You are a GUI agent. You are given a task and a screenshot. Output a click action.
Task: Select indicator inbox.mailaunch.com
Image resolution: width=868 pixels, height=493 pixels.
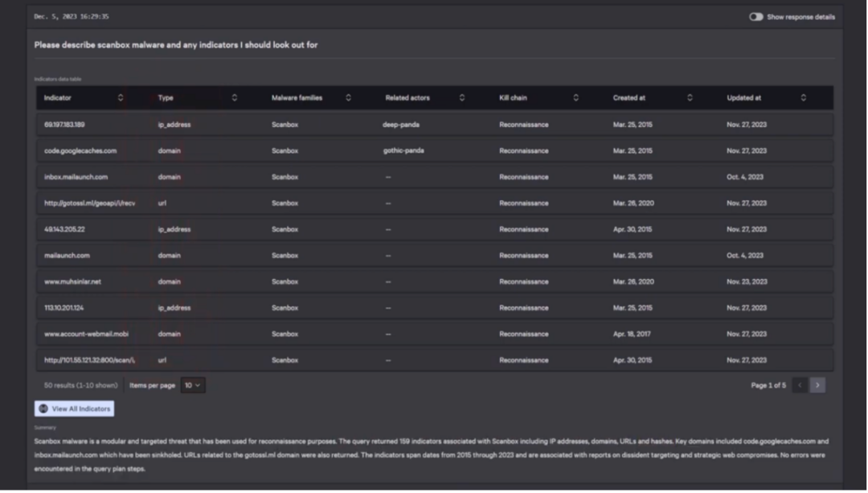76,177
